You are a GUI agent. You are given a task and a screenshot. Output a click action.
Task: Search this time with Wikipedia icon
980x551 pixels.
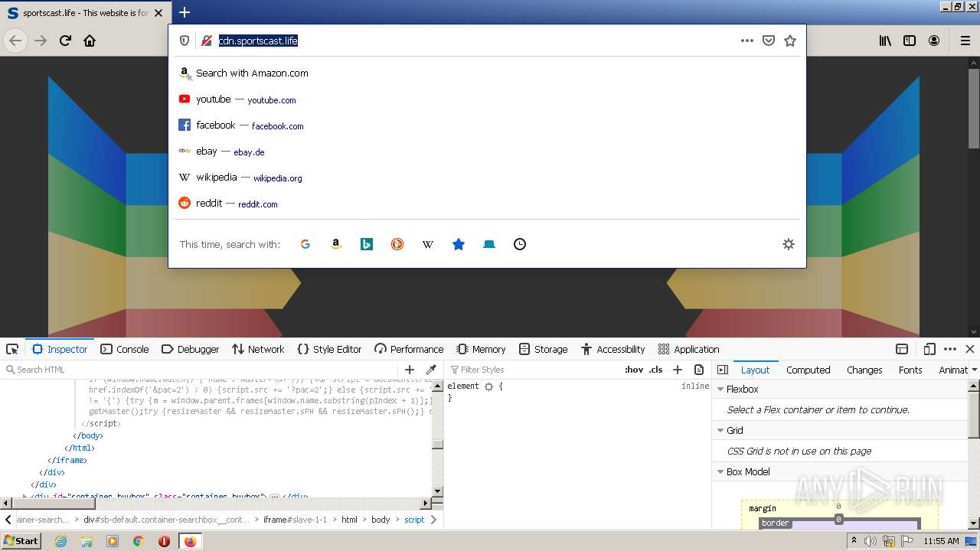click(x=428, y=244)
